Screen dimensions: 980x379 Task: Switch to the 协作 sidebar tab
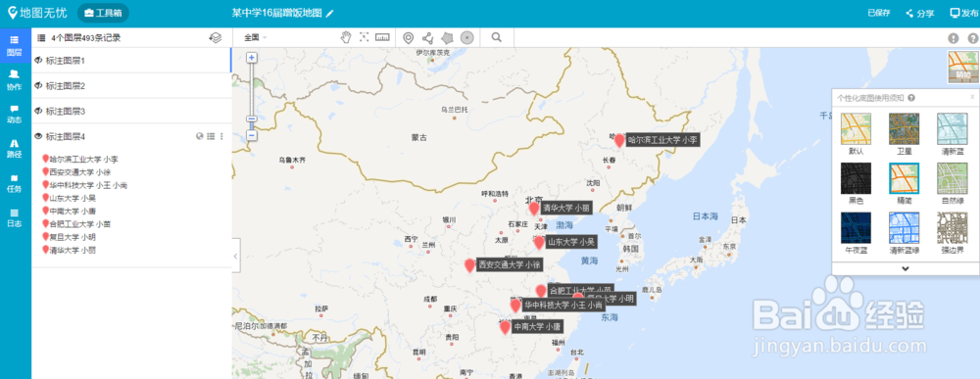[x=15, y=80]
